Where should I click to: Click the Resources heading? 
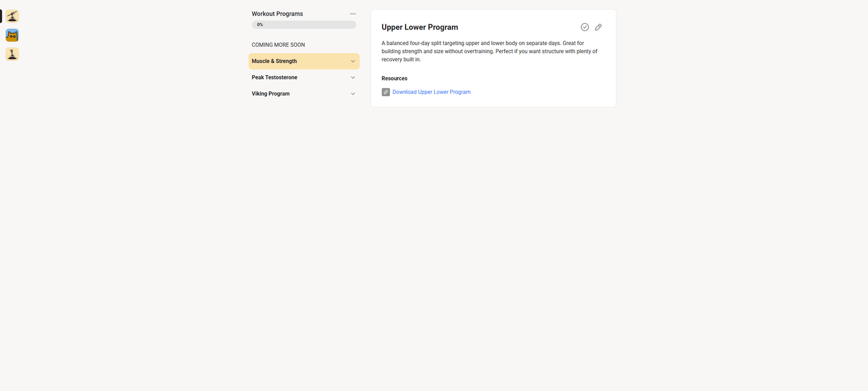pyautogui.click(x=395, y=78)
